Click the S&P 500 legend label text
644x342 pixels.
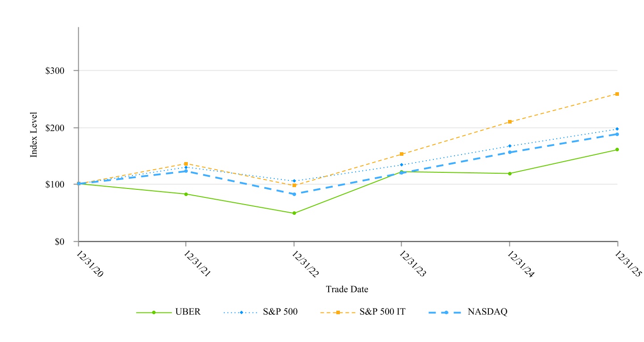pyautogui.click(x=280, y=312)
